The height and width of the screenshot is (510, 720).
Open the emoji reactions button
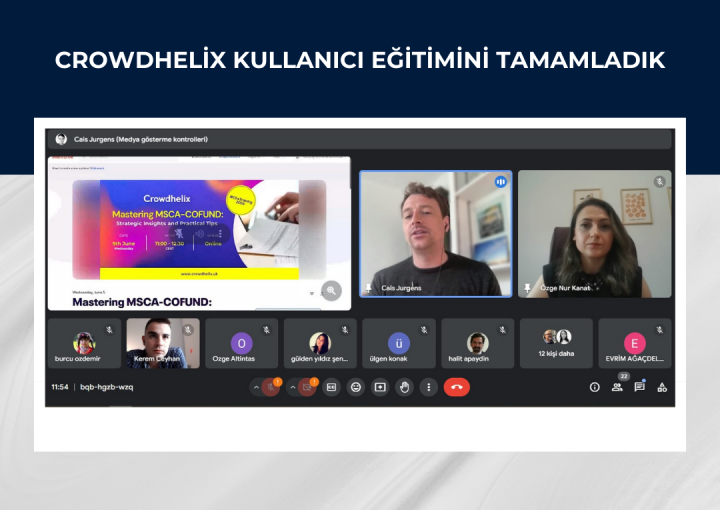click(356, 387)
